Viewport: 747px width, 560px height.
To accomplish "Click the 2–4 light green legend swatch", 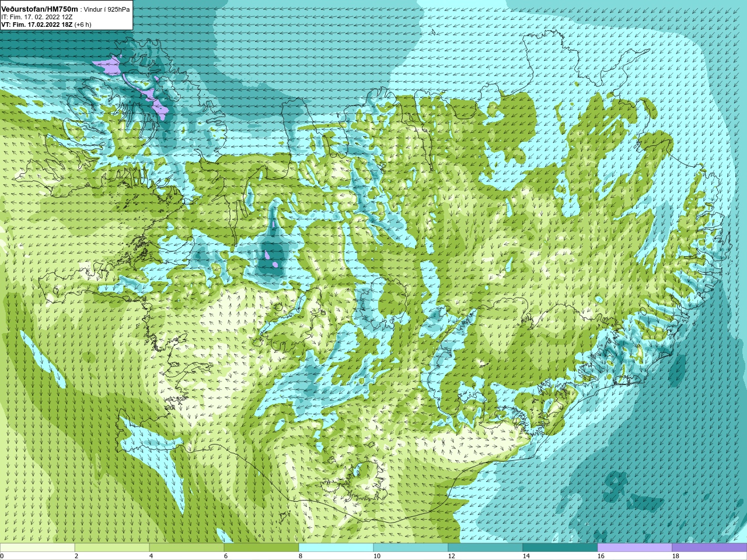I will coord(112,548).
